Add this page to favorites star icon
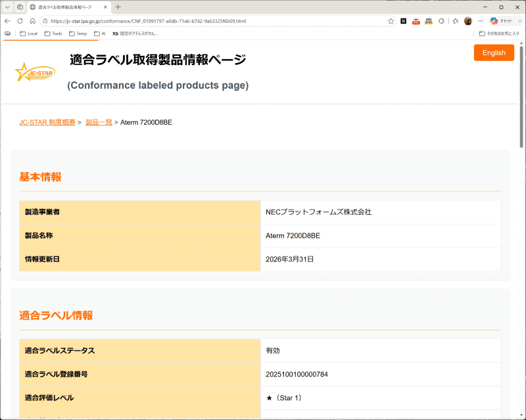 (391, 21)
